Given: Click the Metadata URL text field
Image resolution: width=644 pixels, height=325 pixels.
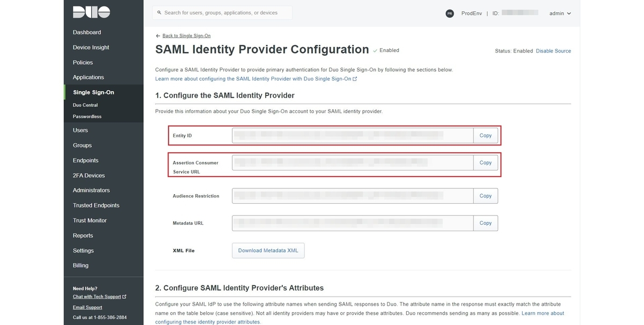Looking at the screenshot, I should tap(353, 223).
